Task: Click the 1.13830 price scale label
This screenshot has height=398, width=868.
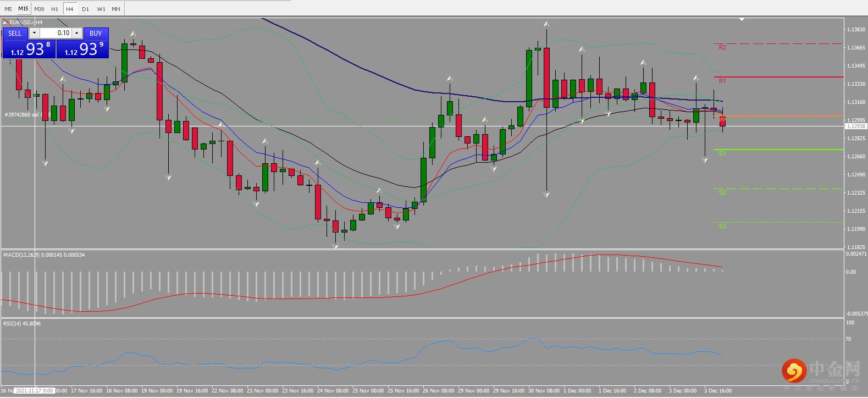Action: (x=856, y=30)
